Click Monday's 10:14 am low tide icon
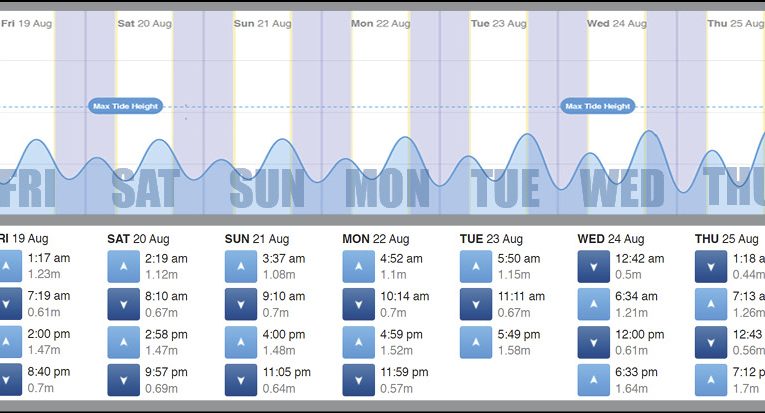 (x=359, y=304)
